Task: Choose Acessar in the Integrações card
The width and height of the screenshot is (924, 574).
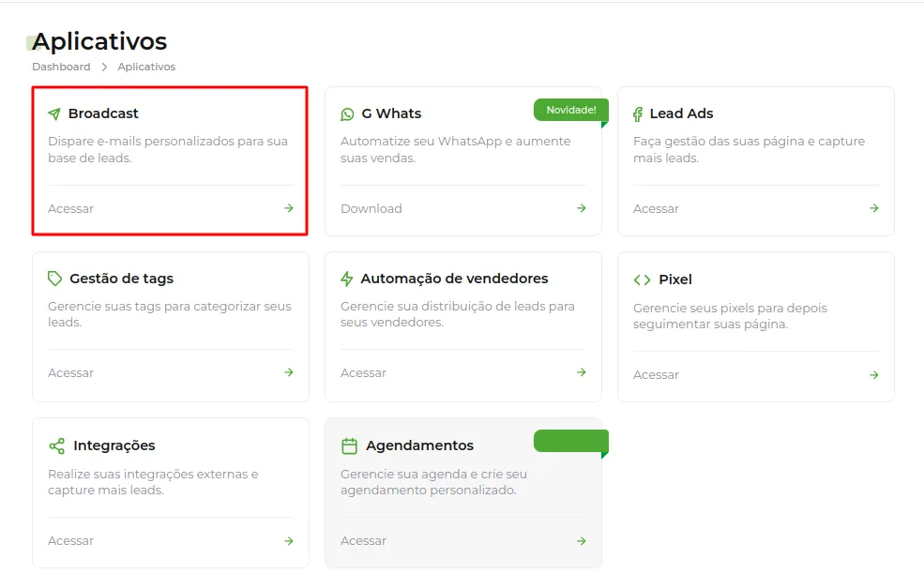Action: click(x=70, y=541)
